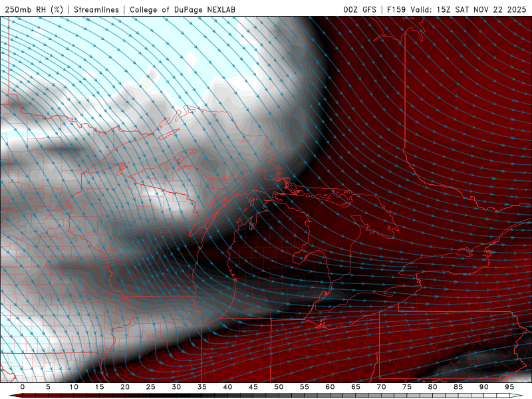Click the "70" value on the color scale
This screenshot has height=399, width=532.
[381, 387]
